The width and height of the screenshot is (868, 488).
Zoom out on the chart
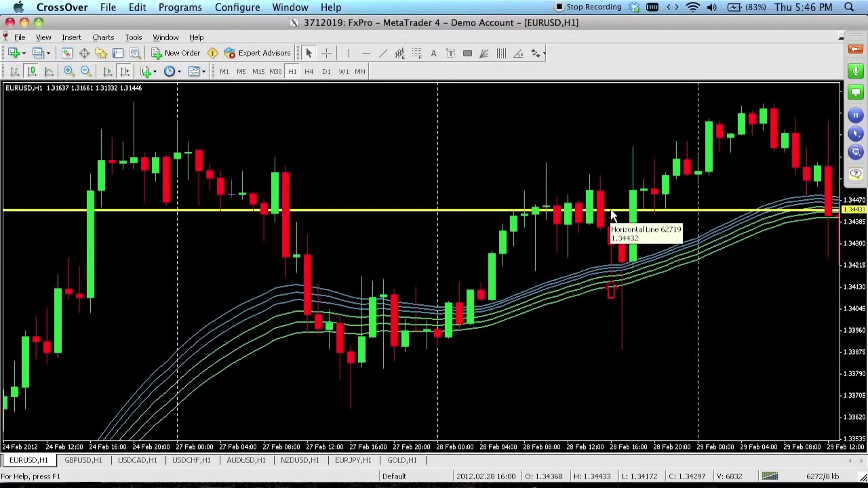pyautogui.click(x=85, y=71)
